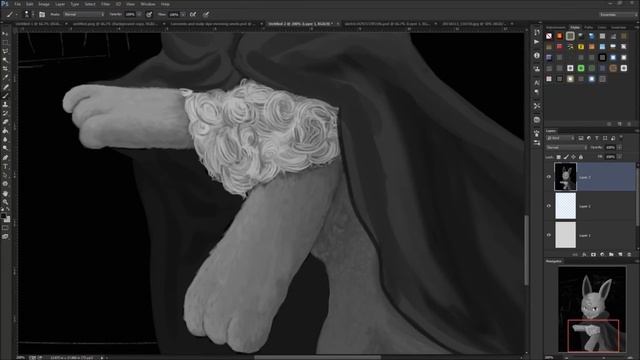Select the Eyedropper tool
The image size is (640, 360).
click(x=5, y=78)
